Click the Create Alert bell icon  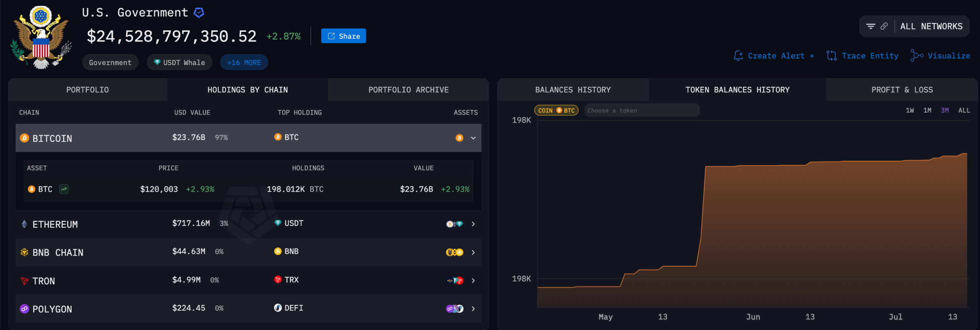coord(738,56)
